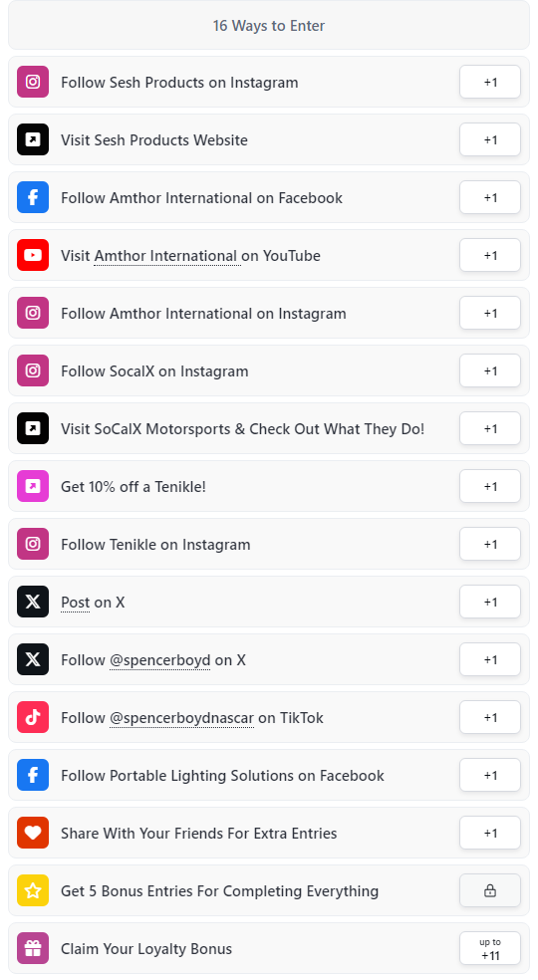
Task: Click the TikTok icon for @spencerboydnascar
Action: pyautogui.click(x=33, y=717)
